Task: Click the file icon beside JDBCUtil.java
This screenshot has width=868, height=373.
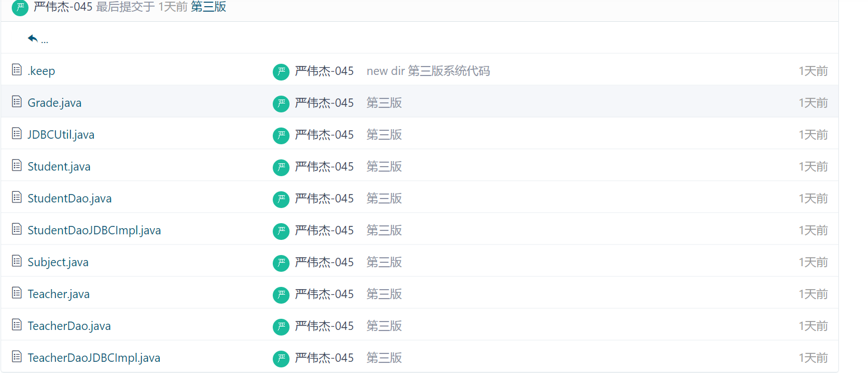Action: point(17,134)
